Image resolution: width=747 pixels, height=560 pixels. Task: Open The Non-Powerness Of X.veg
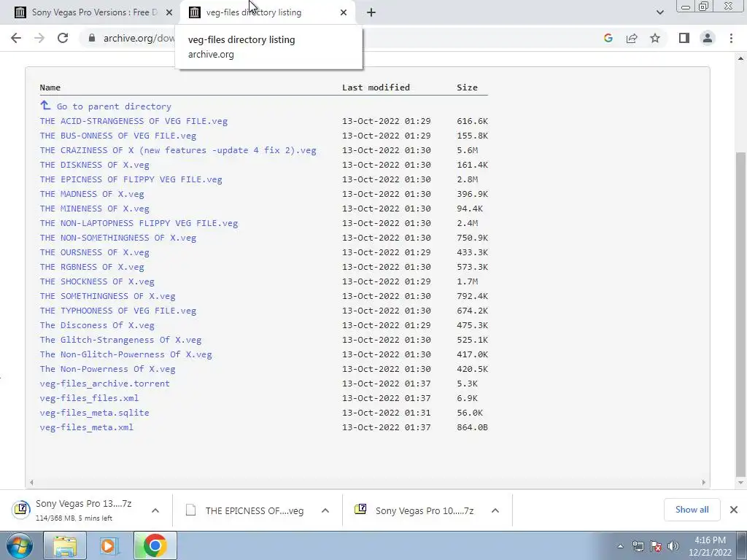click(108, 368)
